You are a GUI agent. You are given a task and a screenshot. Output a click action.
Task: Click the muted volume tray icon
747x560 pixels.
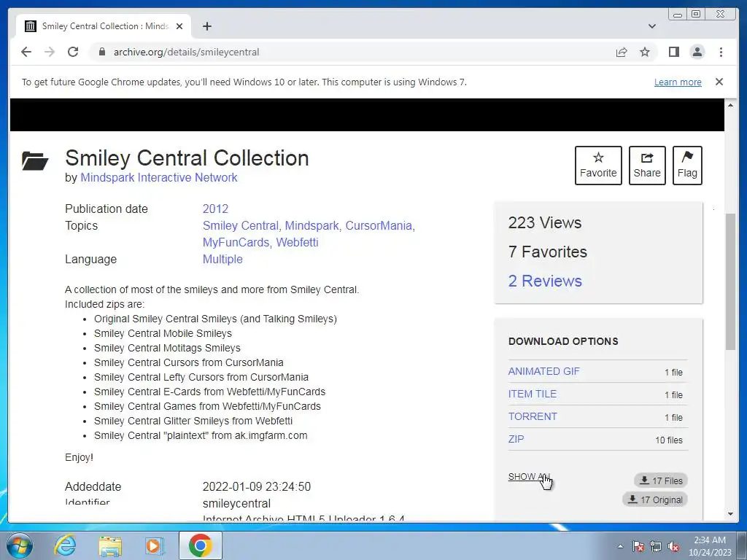point(673,547)
